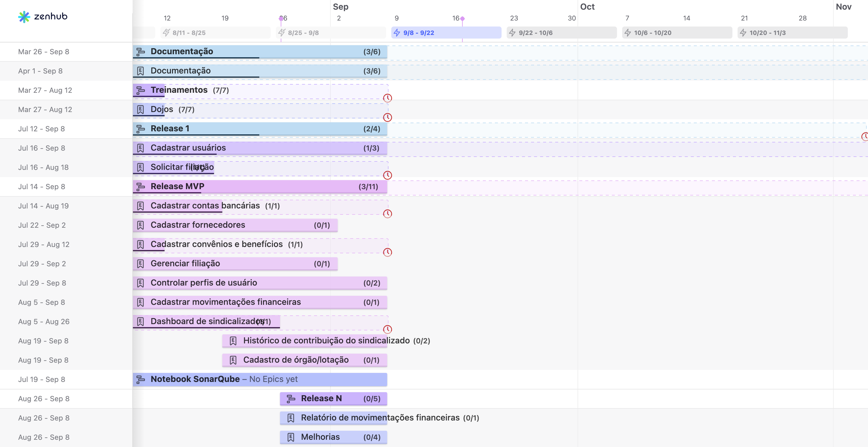Click the (0/2) count on Controlar perfis de usuário
868x447 pixels.
click(x=372, y=283)
